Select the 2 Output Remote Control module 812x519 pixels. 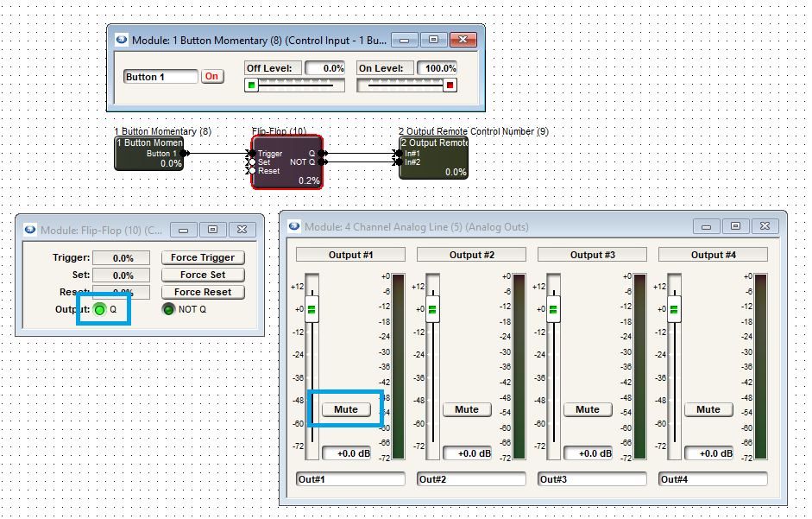(433, 157)
